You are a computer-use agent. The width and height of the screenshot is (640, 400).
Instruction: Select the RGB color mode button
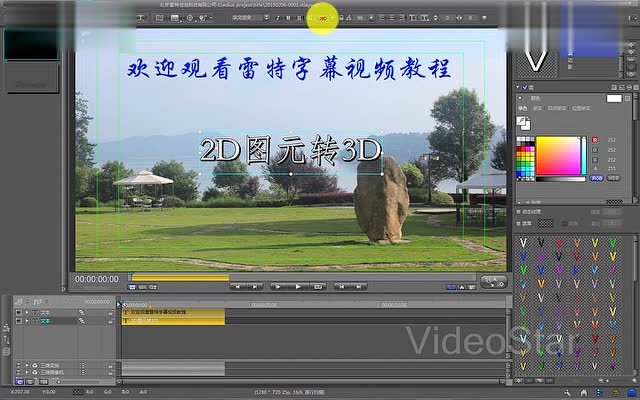pos(596,178)
